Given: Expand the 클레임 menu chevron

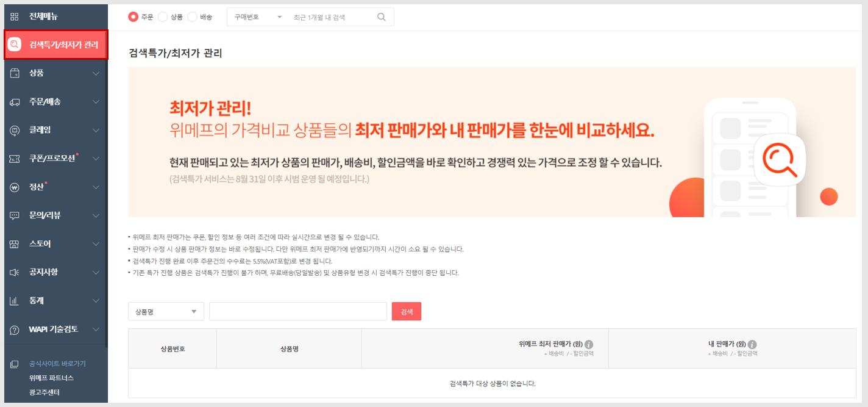Looking at the screenshot, I should click(x=96, y=130).
